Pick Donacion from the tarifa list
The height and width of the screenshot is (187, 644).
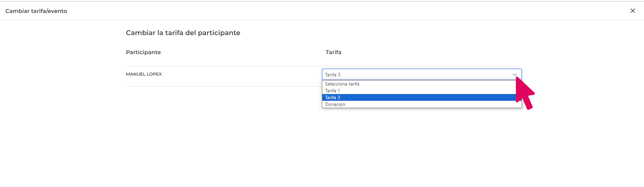422,104
